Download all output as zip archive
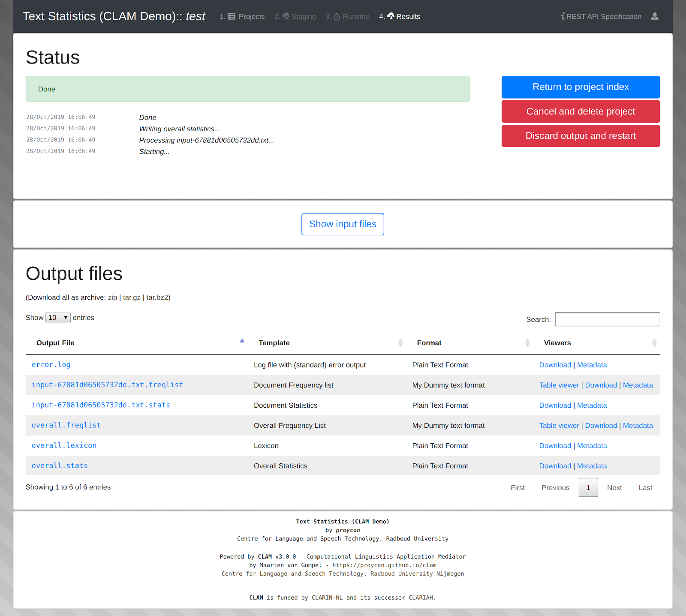This screenshot has height=616, width=686. coord(112,297)
